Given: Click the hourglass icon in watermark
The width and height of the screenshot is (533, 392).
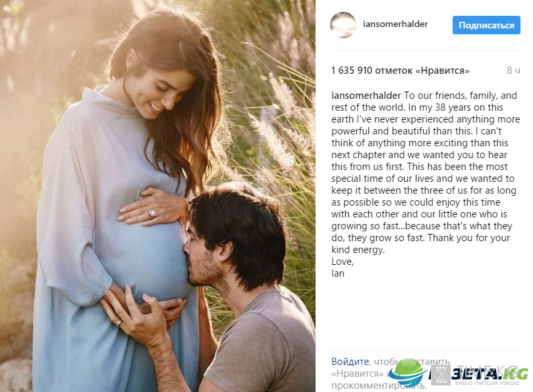Looking at the screenshot, I should click(x=441, y=376).
